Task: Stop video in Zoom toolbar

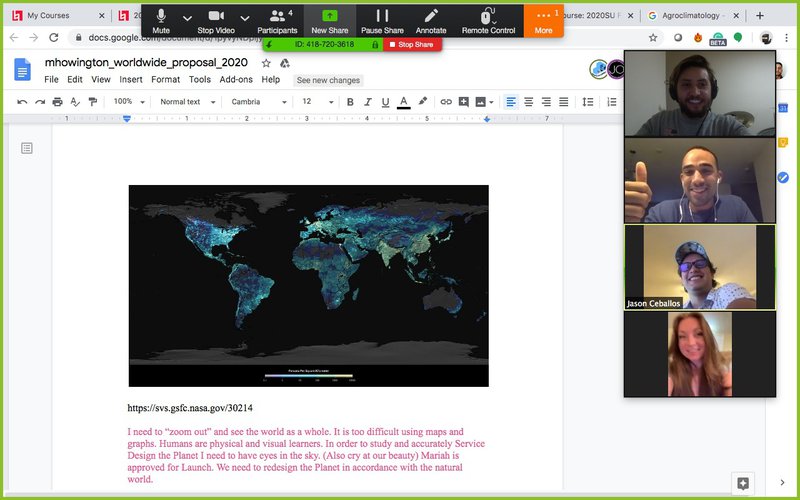Action: pyautogui.click(x=216, y=20)
